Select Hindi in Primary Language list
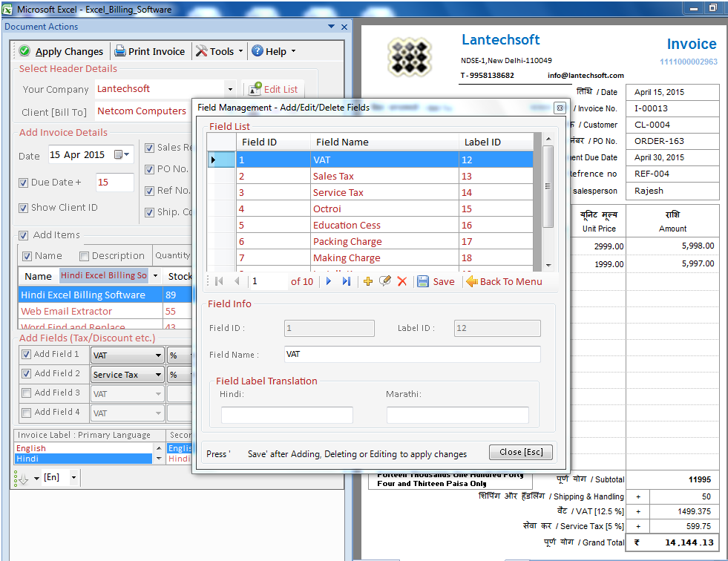 point(84,459)
